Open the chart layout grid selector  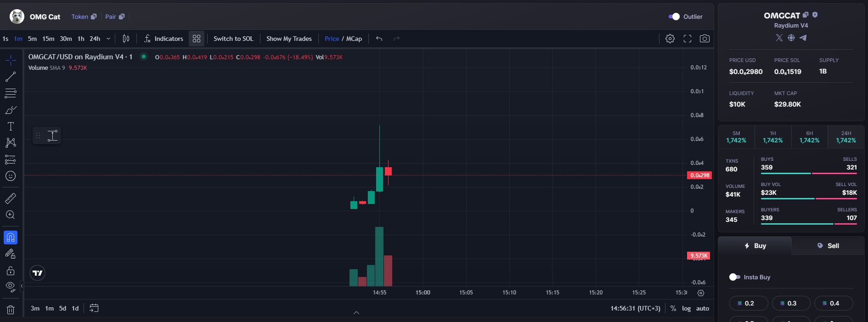click(x=197, y=39)
